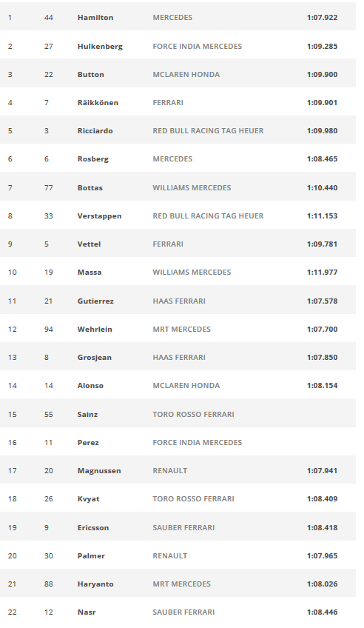
Task: Select Magnussen's RENAULT team label
Action: tap(170, 471)
